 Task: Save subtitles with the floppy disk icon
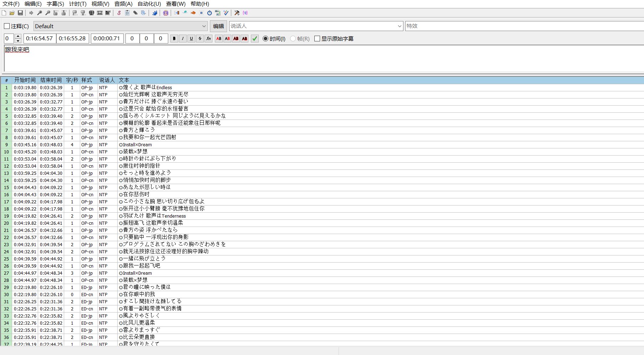click(x=20, y=13)
